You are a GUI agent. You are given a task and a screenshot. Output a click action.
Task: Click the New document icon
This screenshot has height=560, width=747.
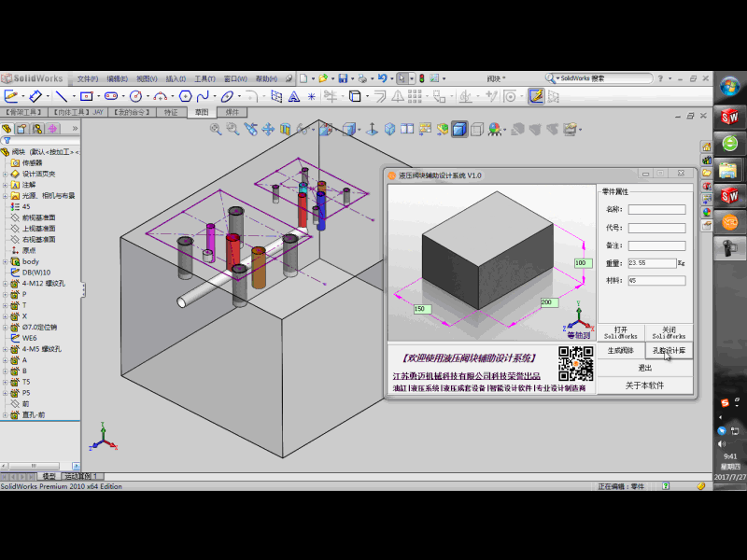click(303, 78)
